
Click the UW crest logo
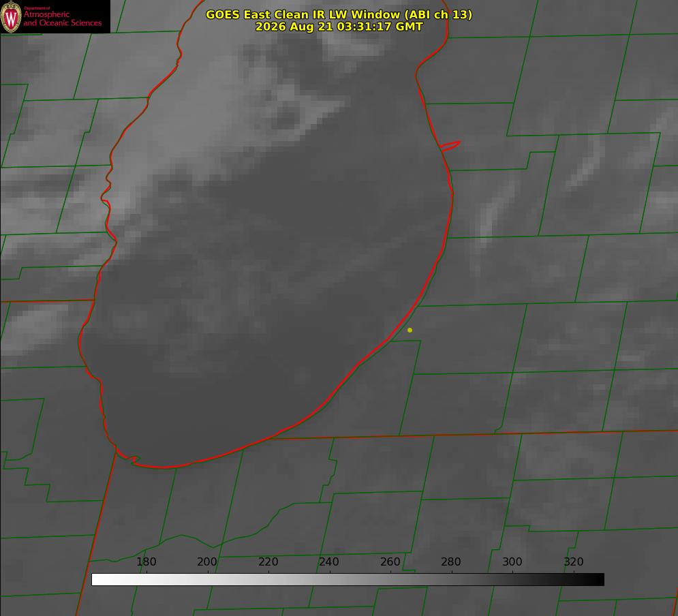[x=11, y=16]
